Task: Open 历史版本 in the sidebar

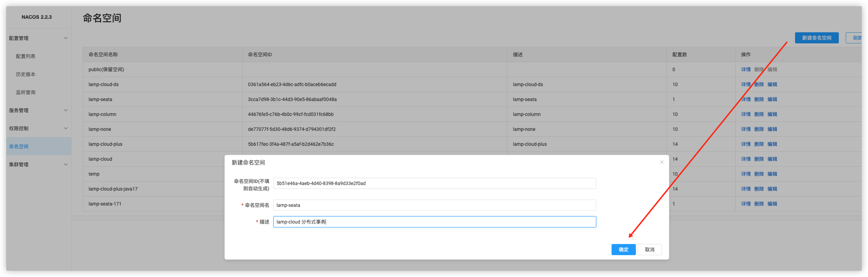Action: [26, 74]
